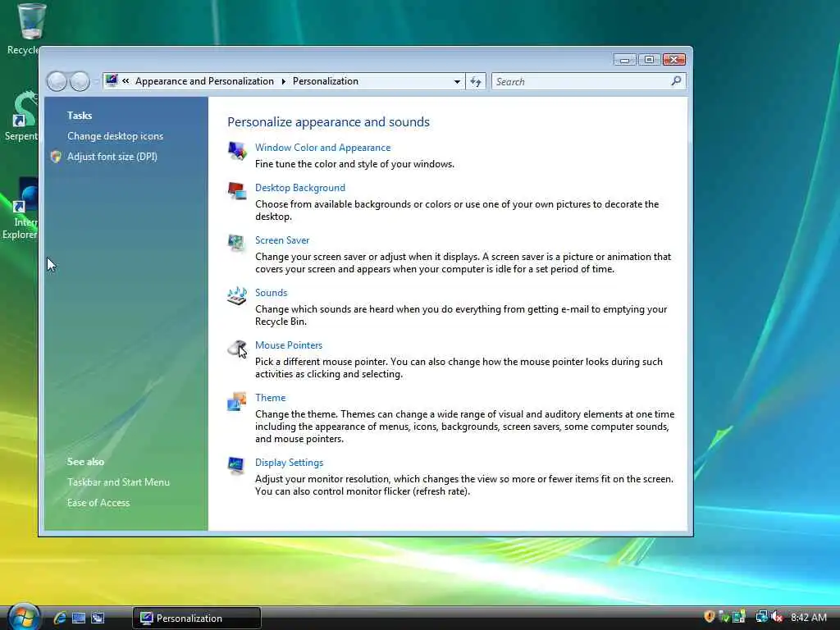Click the address bar refresh button

pos(476,81)
